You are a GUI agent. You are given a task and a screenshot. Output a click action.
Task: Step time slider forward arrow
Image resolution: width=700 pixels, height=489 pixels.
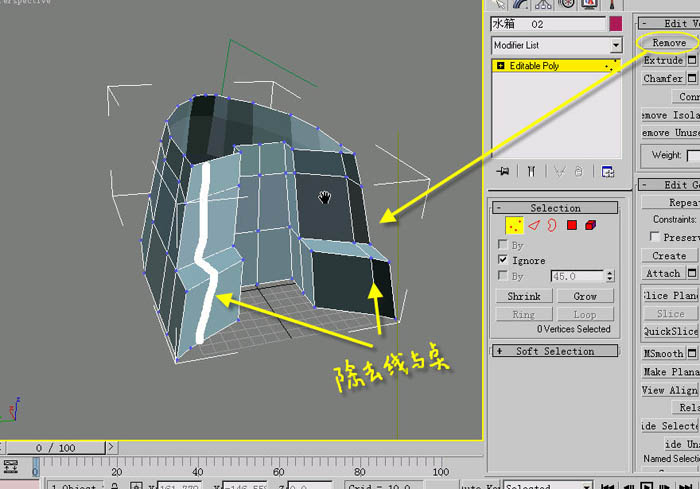tap(112, 447)
